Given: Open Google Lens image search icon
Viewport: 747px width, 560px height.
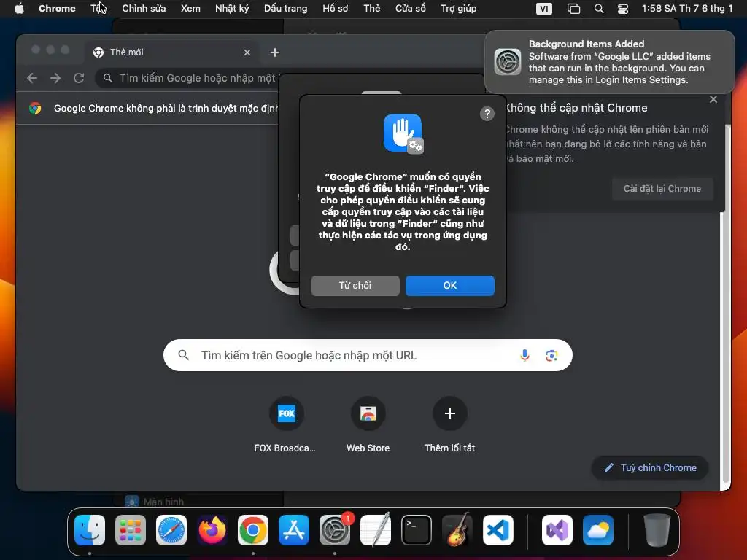Looking at the screenshot, I should pyautogui.click(x=551, y=355).
